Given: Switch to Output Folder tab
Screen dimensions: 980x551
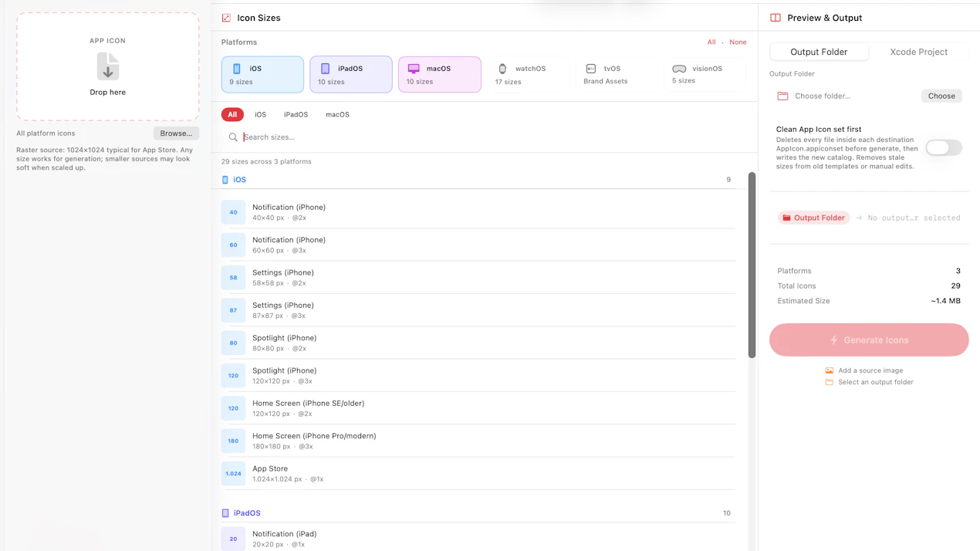Looking at the screenshot, I should pos(819,52).
